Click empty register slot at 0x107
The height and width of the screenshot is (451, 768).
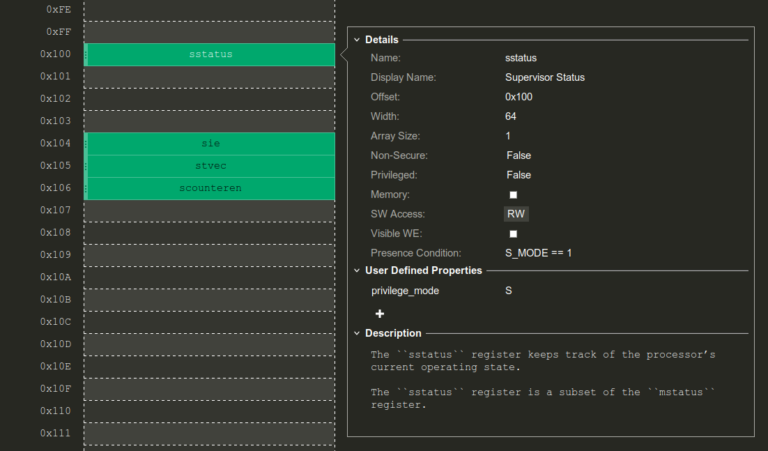(210, 211)
